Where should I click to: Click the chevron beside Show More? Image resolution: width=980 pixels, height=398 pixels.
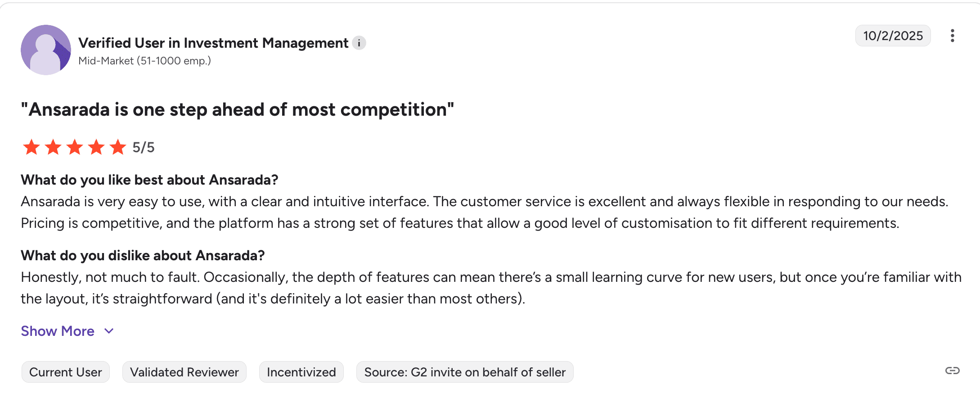(x=108, y=331)
